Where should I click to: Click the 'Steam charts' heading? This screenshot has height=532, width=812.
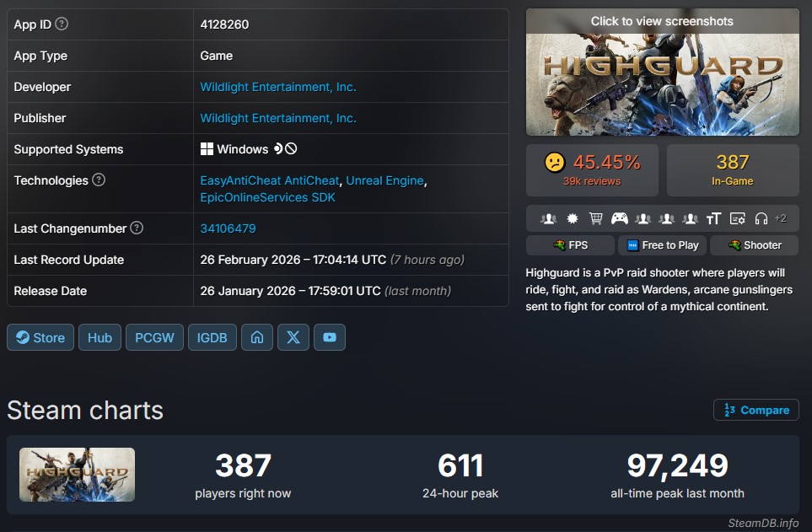(85, 411)
